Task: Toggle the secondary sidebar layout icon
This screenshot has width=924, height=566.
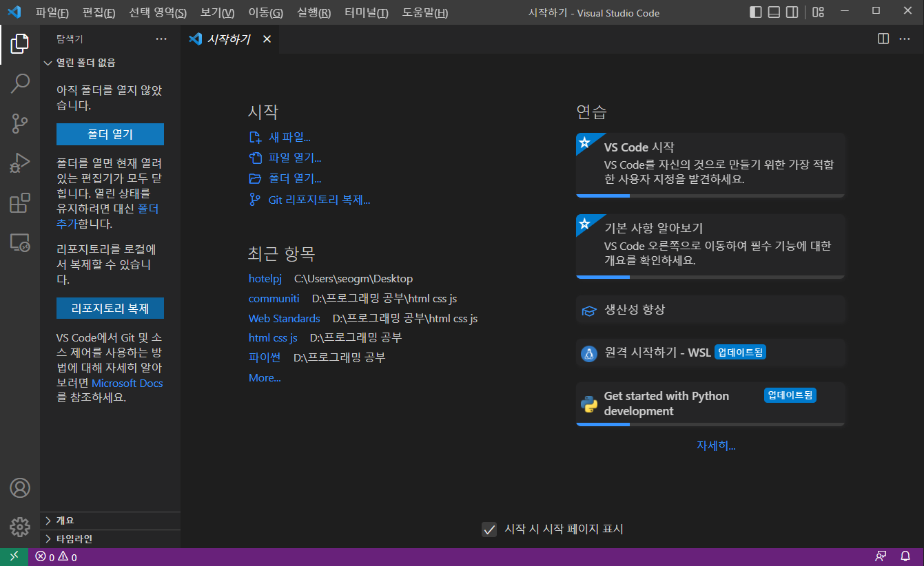Action: tap(792, 12)
